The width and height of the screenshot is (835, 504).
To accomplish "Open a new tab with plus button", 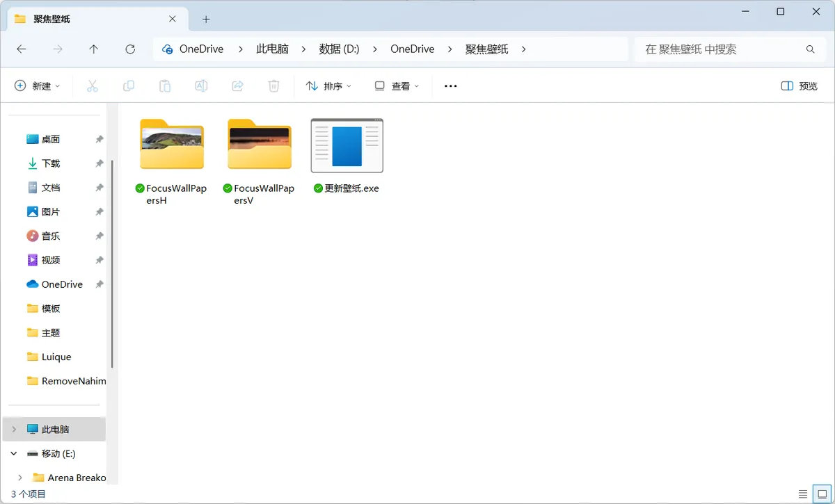I will tap(206, 19).
